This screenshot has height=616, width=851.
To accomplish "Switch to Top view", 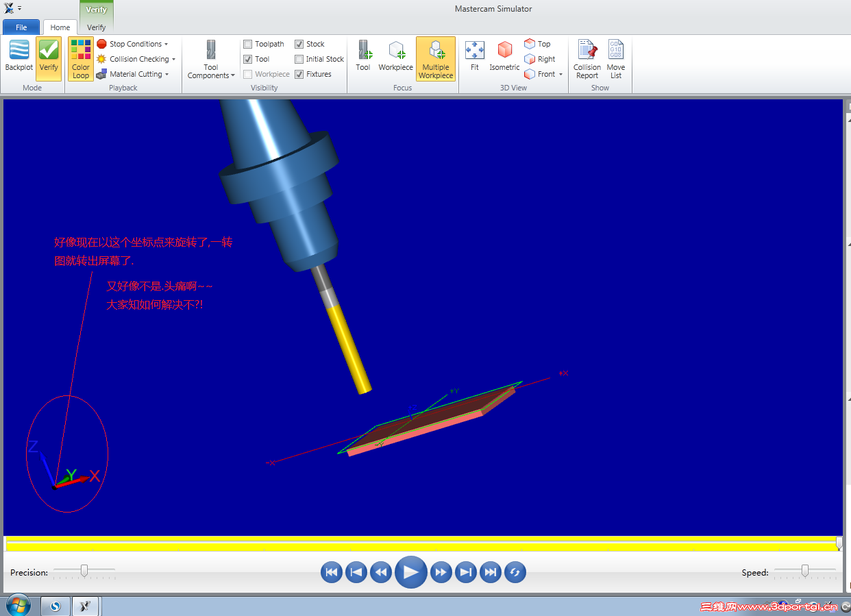I will click(537, 44).
